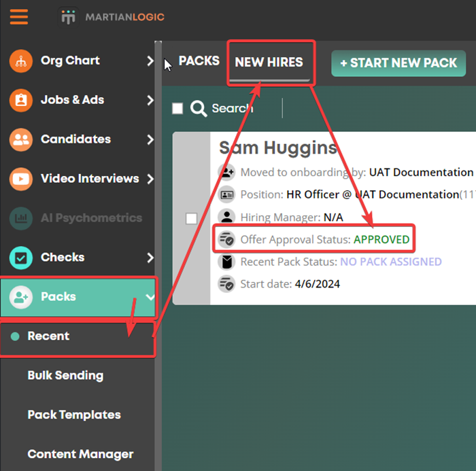Click the search magnifier icon
476x471 pixels.
[199, 108]
